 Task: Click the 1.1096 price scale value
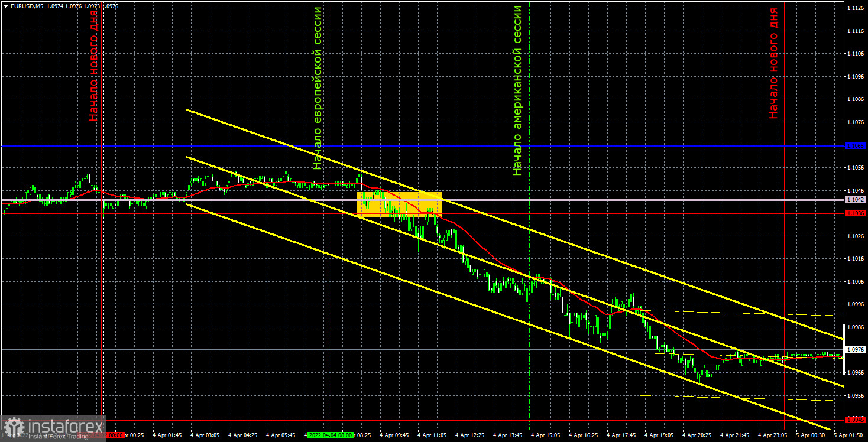pyautogui.click(x=856, y=77)
